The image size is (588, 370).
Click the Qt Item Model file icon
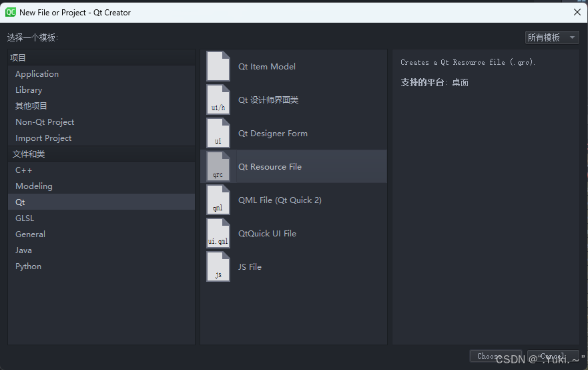click(218, 66)
